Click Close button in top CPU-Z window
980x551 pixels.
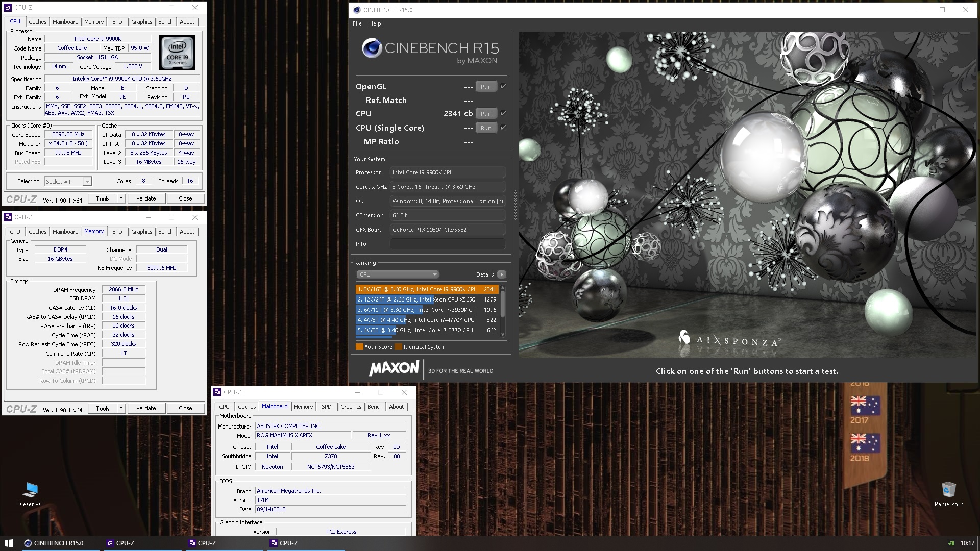coord(185,198)
